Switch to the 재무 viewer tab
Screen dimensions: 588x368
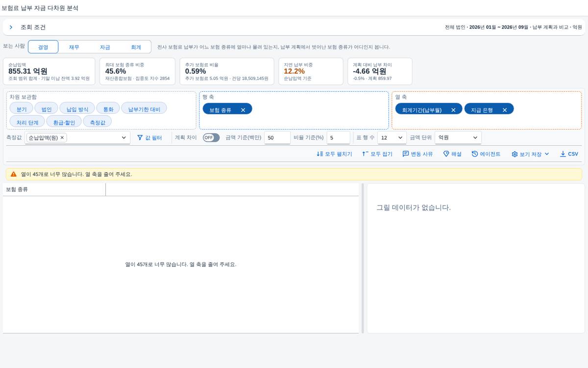click(x=74, y=47)
